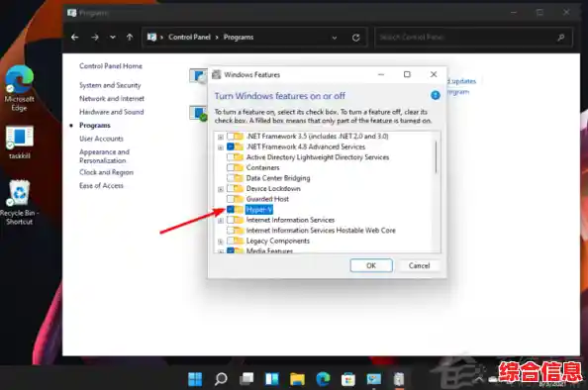Image resolution: width=588 pixels, height=390 pixels.
Task: Select Internet Information Services Hostable Web Core
Action: click(321, 231)
